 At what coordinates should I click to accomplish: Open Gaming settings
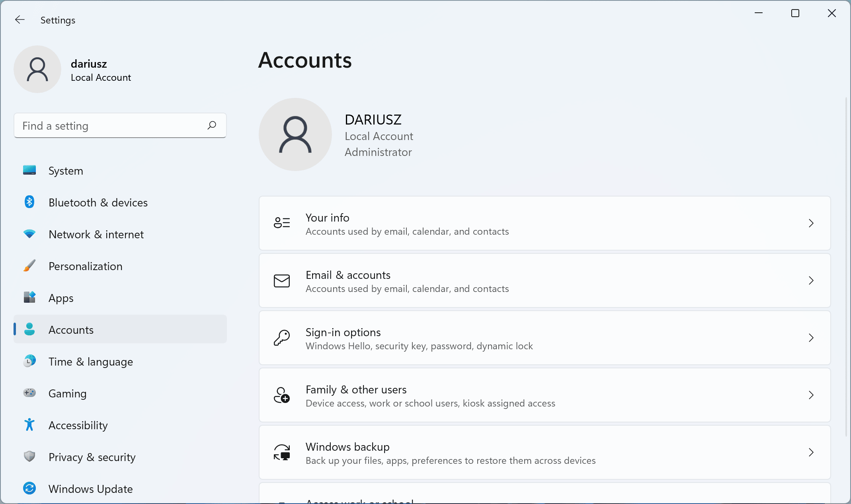pyautogui.click(x=120, y=393)
